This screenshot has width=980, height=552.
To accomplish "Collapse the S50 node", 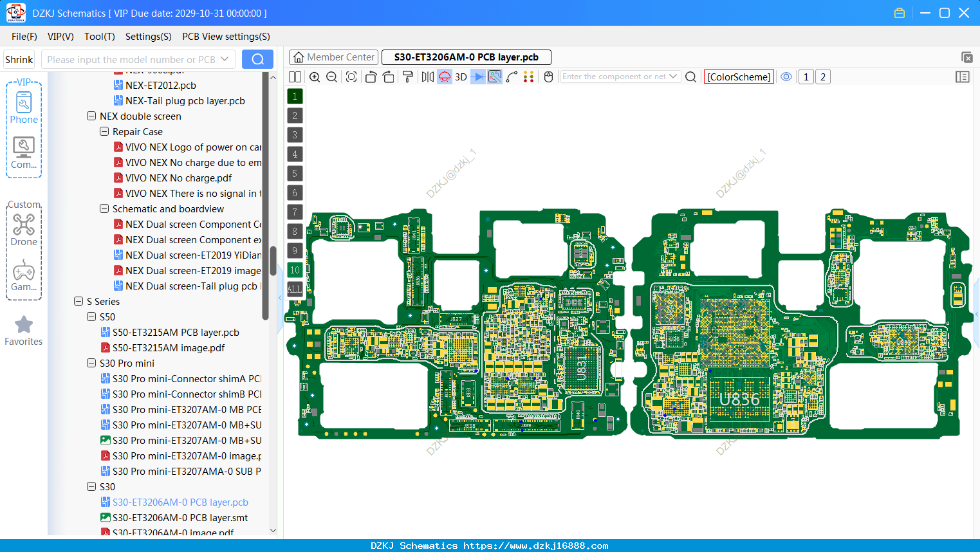I will click(x=91, y=317).
